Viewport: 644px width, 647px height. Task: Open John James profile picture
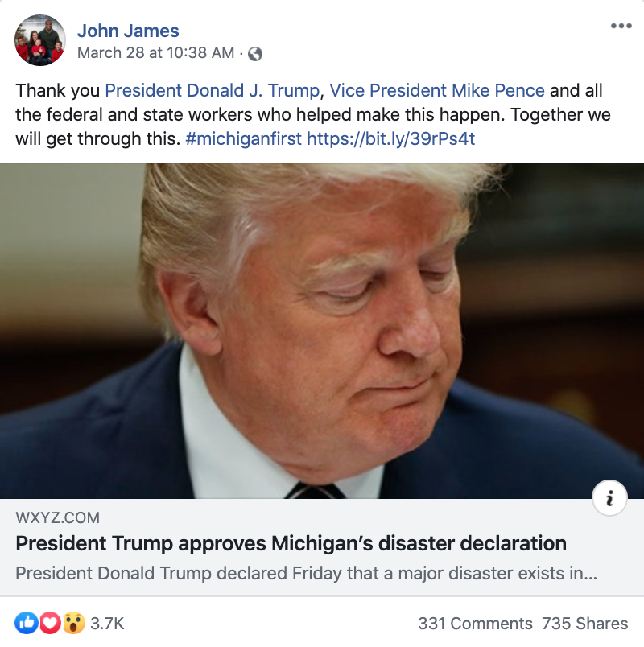[x=40, y=40]
